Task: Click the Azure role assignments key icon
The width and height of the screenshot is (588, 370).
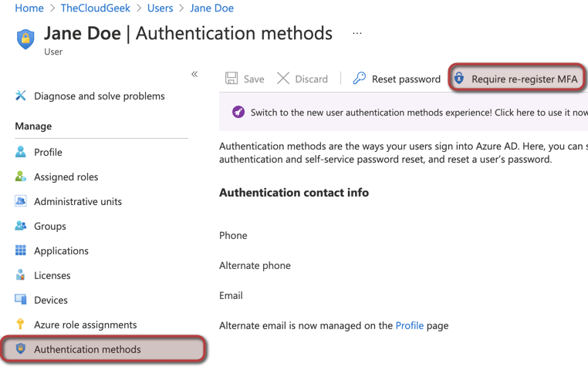Action: tap(21, 325)
